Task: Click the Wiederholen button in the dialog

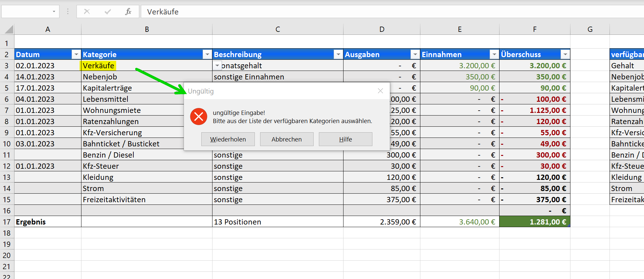Action: 228,139
